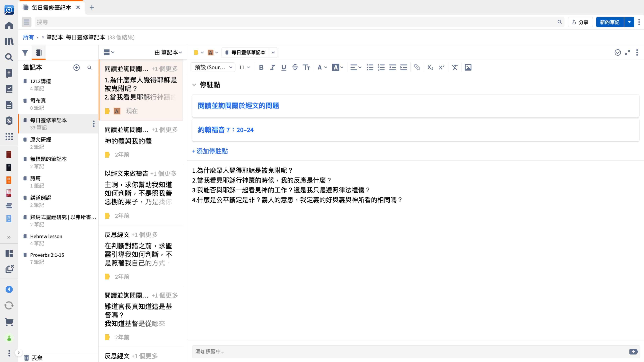Open the font size 11 dropdown
The height and width of the screenshot is (362, 644).
pyautogui.click(x=244, y=67)
